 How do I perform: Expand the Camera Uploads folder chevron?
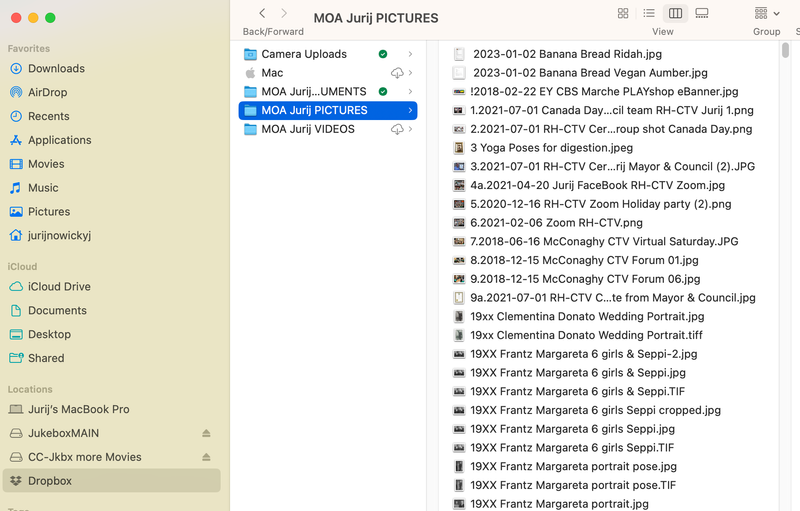coord(410,54)
